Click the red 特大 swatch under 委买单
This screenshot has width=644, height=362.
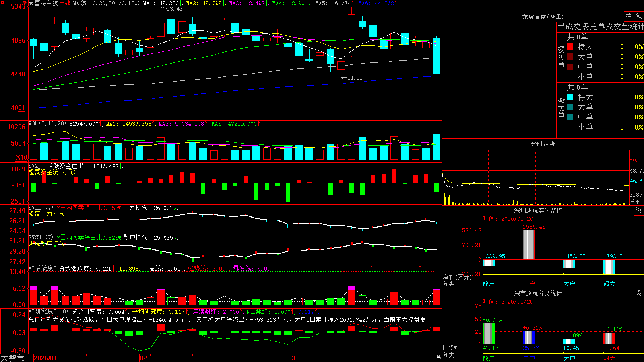(x=570, y=47)
